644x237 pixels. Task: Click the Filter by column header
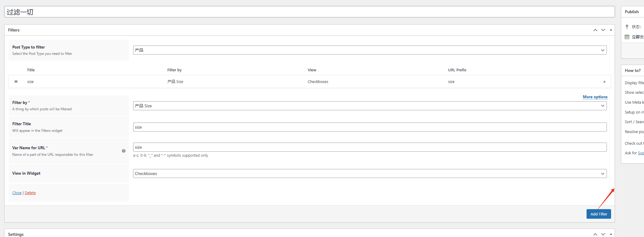coord(174,70)
